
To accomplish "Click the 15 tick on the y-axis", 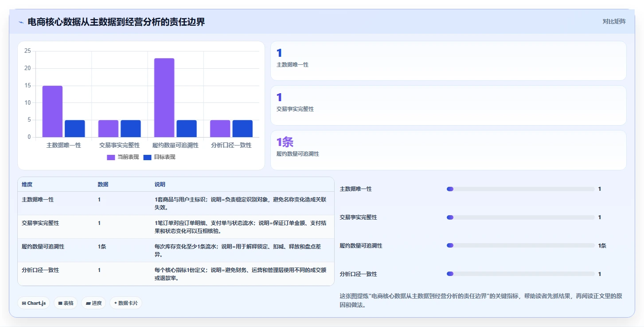I will point(27,86).
